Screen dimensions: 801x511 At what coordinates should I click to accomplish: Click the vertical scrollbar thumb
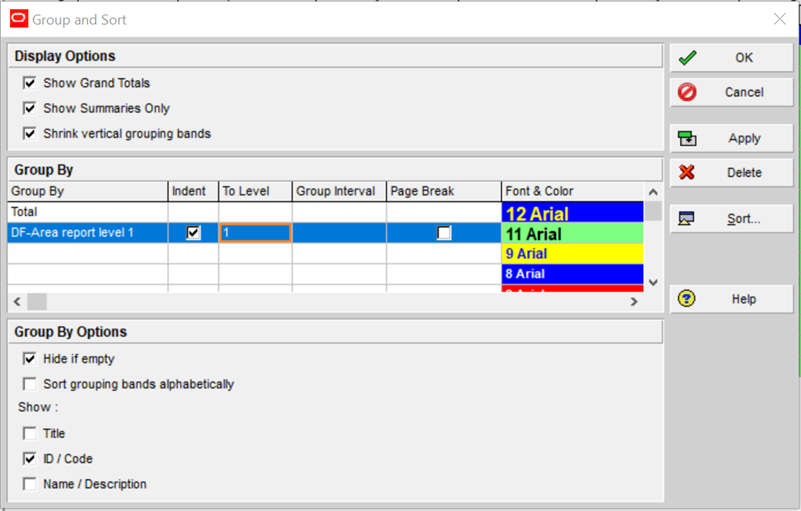(x=653, y=211)
